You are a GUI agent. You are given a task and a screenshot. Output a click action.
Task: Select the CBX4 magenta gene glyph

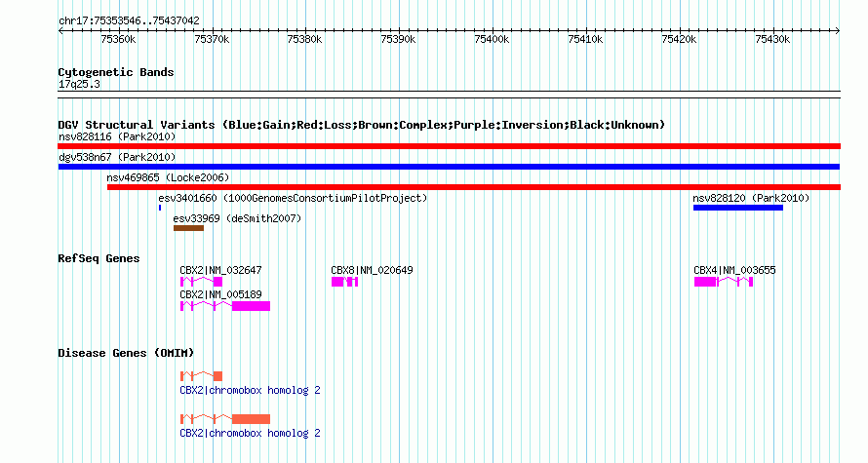tap(724, 282)
